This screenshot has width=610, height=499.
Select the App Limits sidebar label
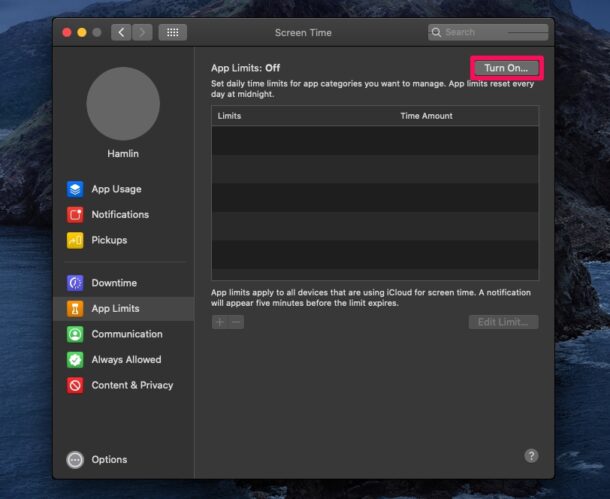click(115, 309)
